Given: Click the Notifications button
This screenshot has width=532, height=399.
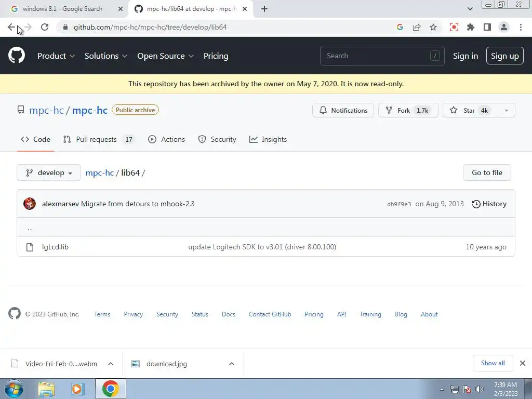Looking at the screenshot, I should point(343,110).
